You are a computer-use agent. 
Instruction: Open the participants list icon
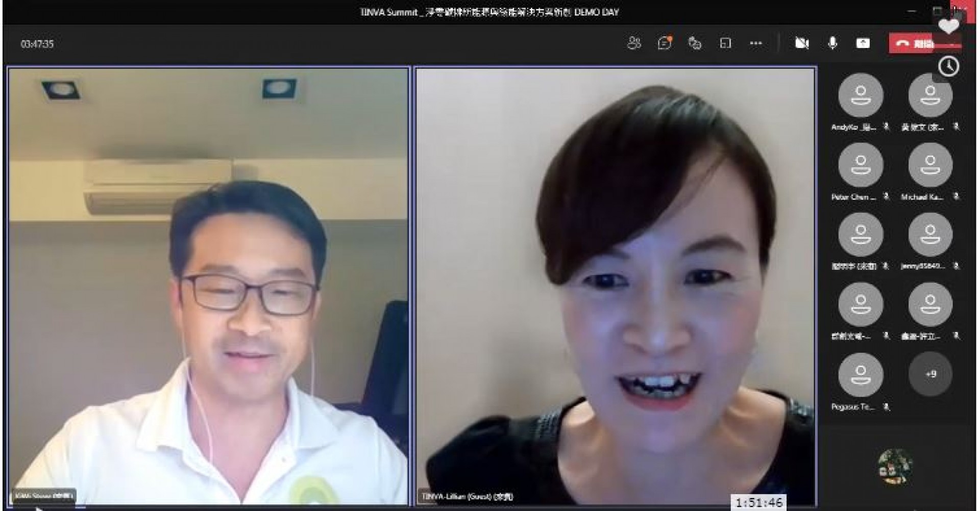pos(633,43)
